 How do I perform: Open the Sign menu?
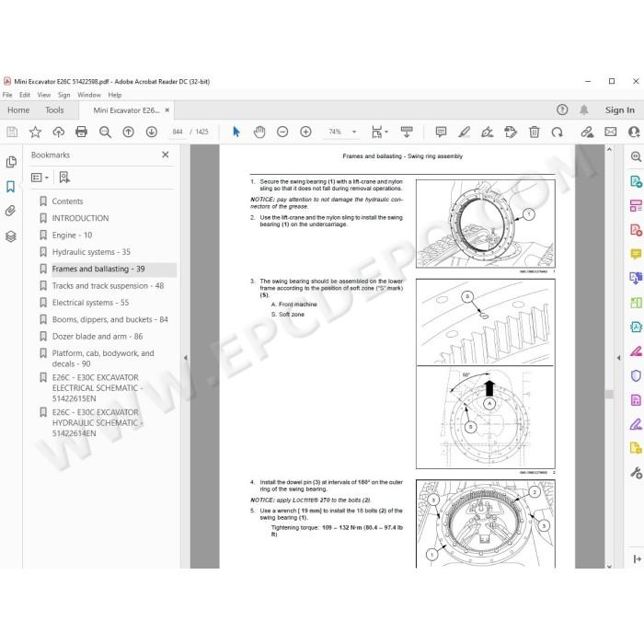point(63,95)
